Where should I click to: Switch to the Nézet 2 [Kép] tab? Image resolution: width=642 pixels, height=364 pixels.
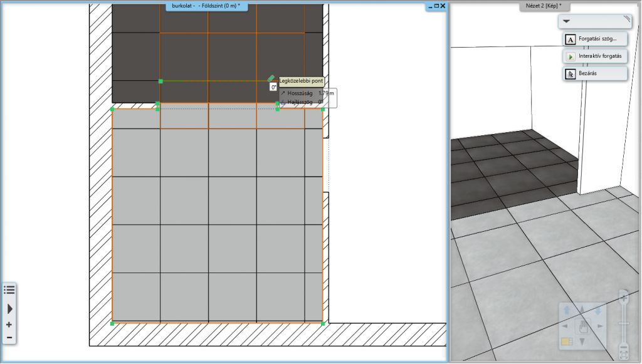(x=544, y=6)
